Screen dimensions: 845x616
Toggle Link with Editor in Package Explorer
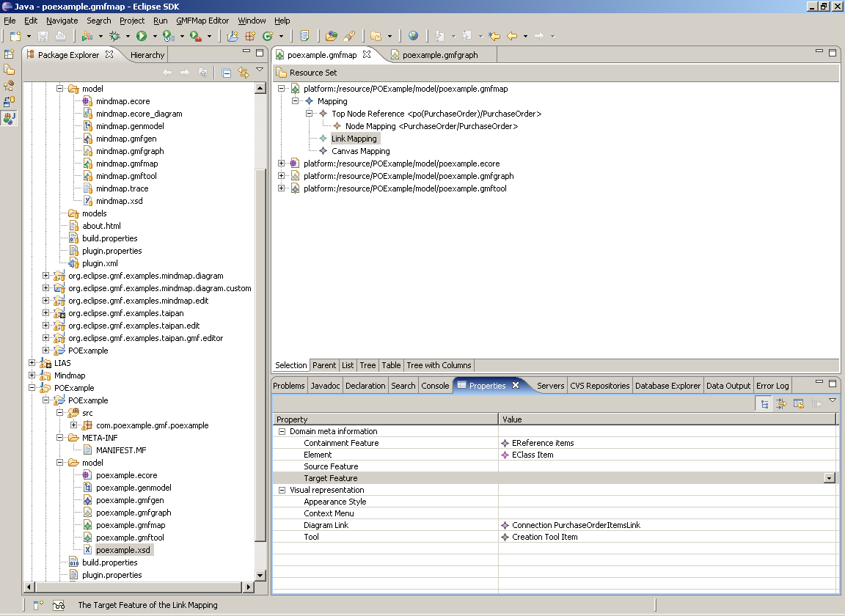coord(244,73)
